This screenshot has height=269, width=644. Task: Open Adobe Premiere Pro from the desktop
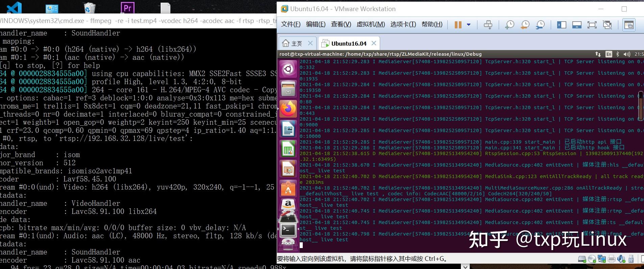coord(127,7)
